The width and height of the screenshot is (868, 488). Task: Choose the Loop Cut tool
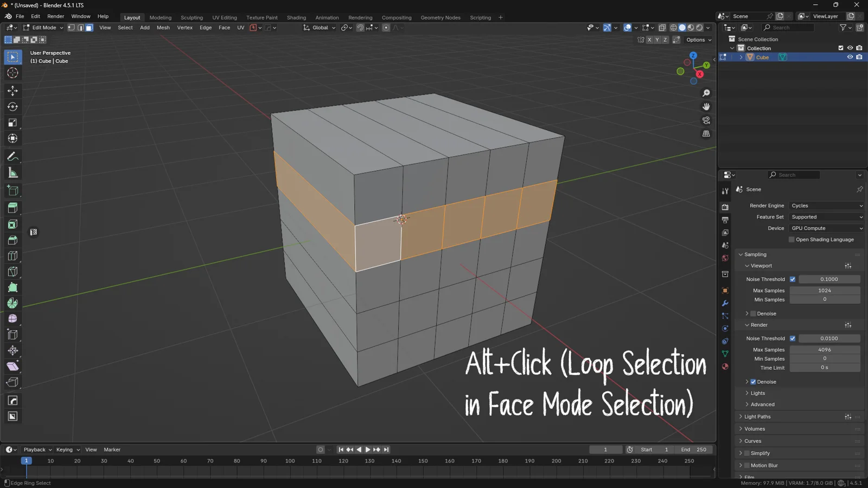(x=12, y=256)
